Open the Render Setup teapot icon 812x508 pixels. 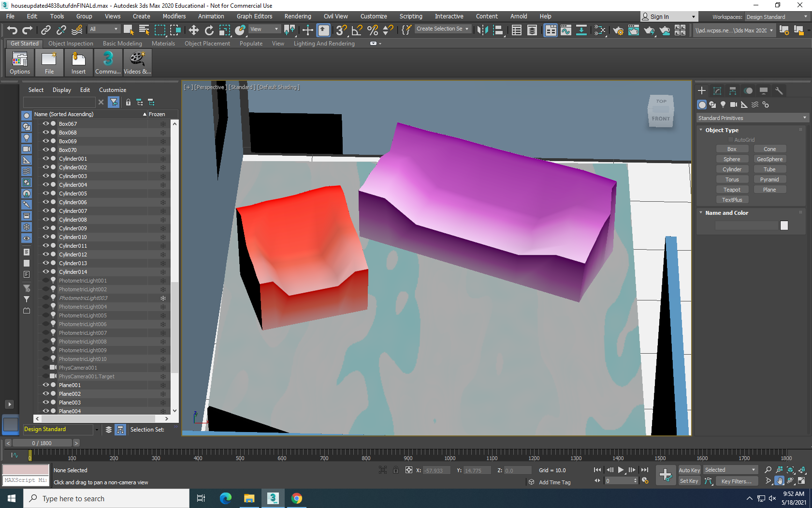coord(618,30)
